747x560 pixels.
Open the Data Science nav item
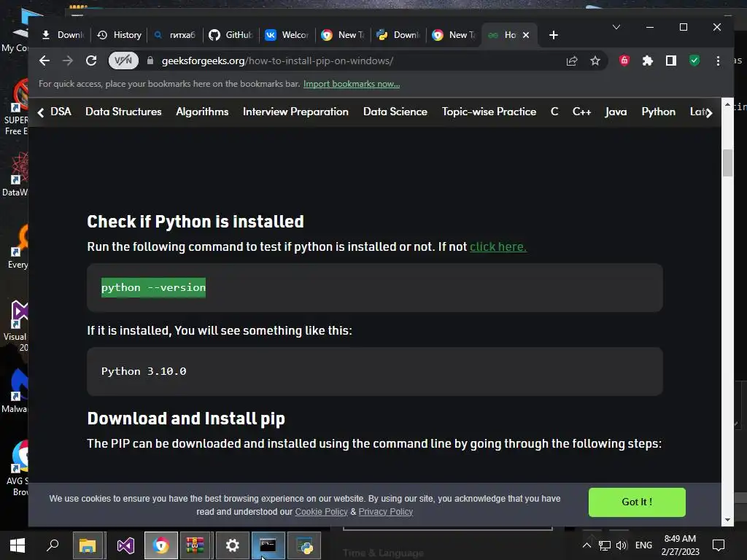[x=395, y=112]
